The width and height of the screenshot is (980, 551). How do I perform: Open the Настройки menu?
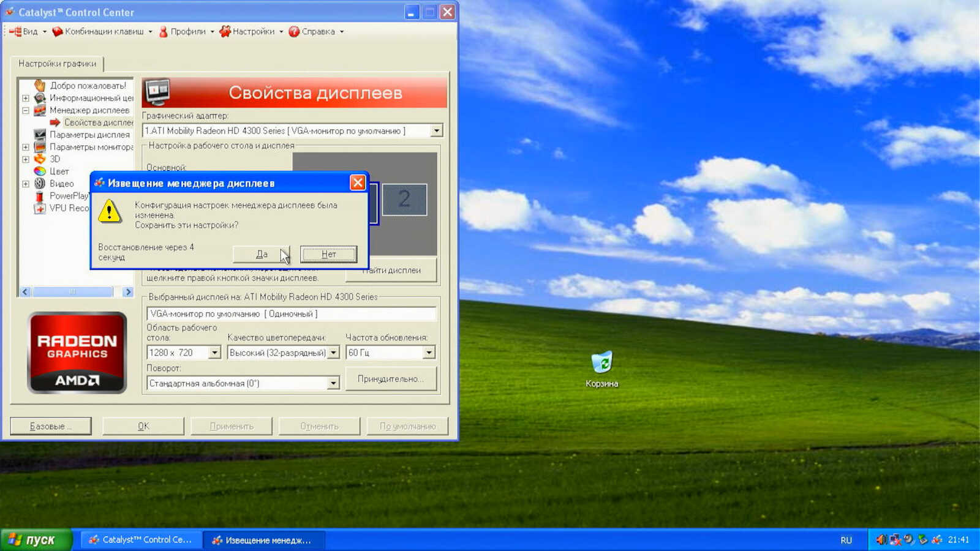[251, 31]
